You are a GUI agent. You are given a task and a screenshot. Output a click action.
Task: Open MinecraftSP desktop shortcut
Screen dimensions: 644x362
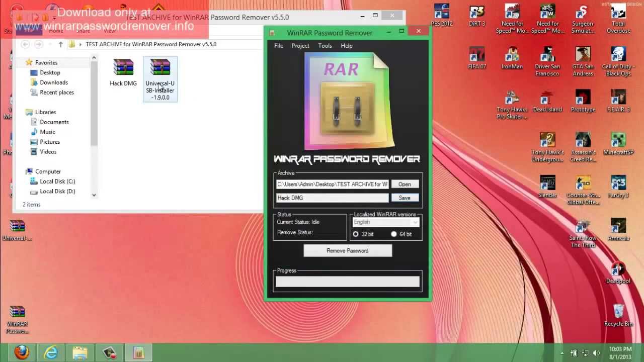click(x=618, y=144)
